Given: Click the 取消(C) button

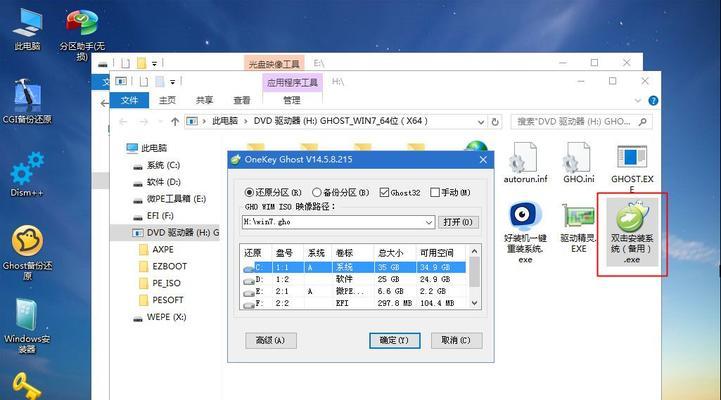Looking at the screenshot, I should [x=456, y=340].
